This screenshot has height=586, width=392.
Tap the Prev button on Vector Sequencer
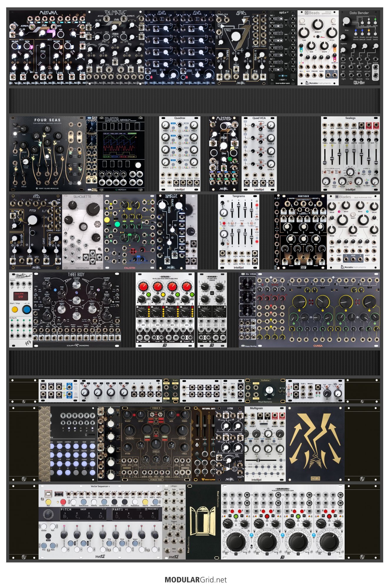(44, 545)
